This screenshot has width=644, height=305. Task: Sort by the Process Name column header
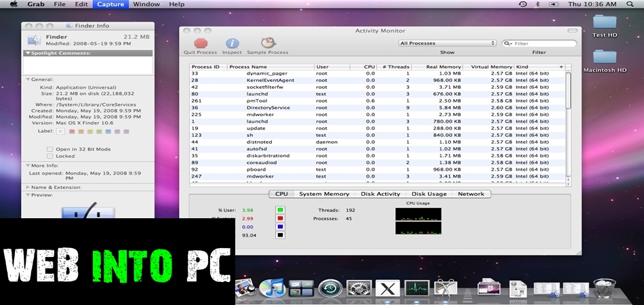[x=270, y=67]
